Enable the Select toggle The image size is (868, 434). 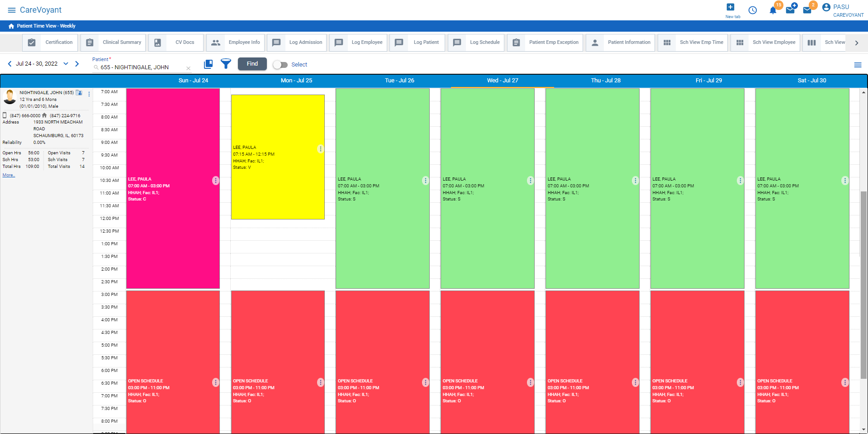click(x=280, y=65)
